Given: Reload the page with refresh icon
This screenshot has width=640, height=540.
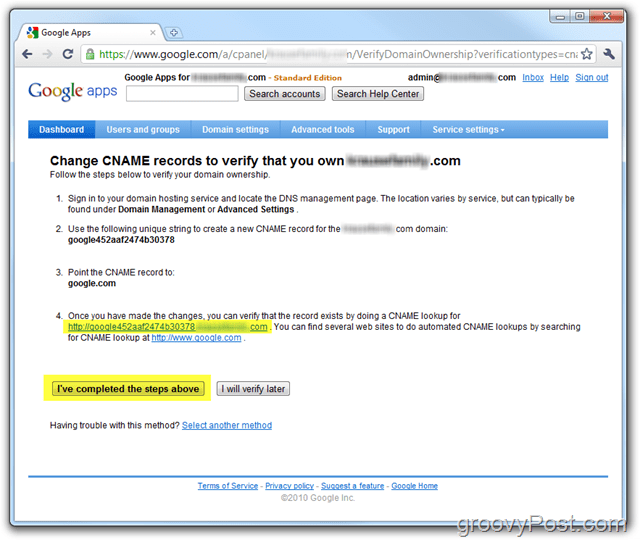Looking at the screenshot, I should 68,54.
